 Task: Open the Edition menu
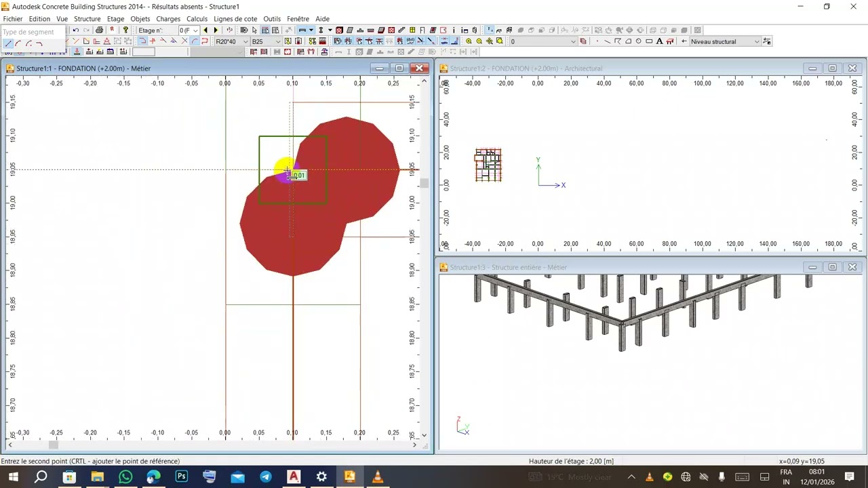click(x=39, y=19)
